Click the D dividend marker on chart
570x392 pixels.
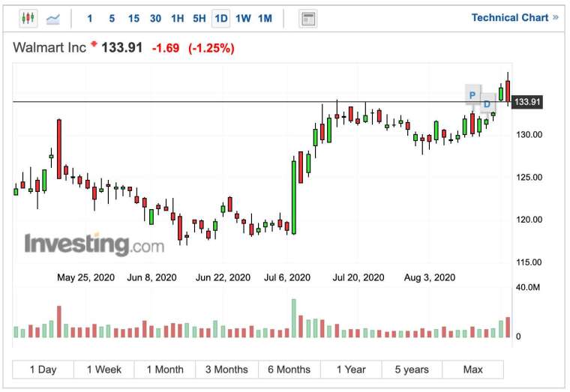pyautogui.click(x=487, y=104)
